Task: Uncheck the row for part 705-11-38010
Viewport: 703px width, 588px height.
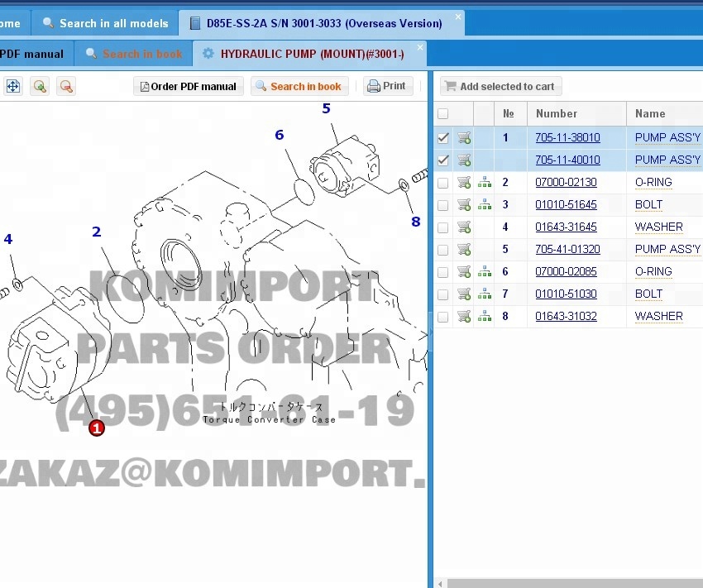Action: [443, 137]
